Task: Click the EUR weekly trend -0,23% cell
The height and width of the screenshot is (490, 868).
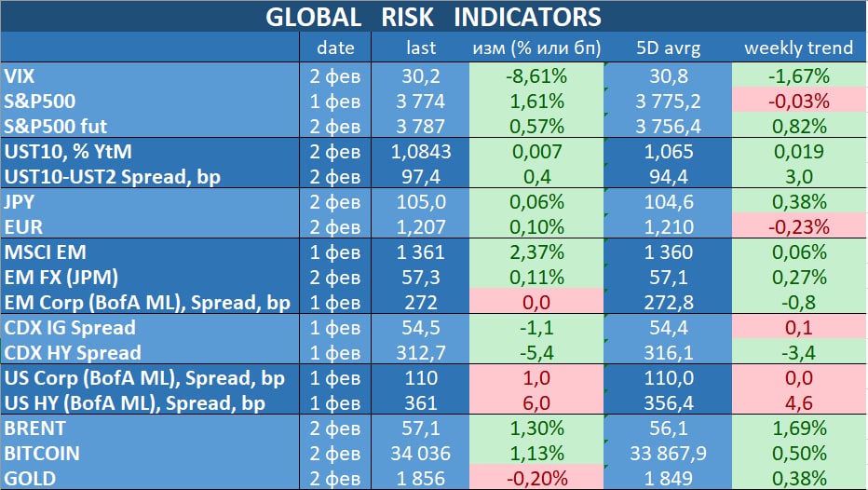Action: tap(799, 226)
